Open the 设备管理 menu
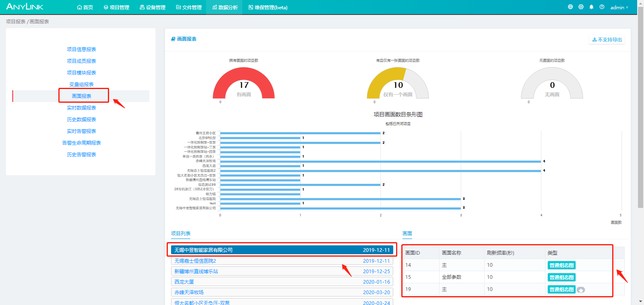 pyautogui.click(x=153, y=7)
